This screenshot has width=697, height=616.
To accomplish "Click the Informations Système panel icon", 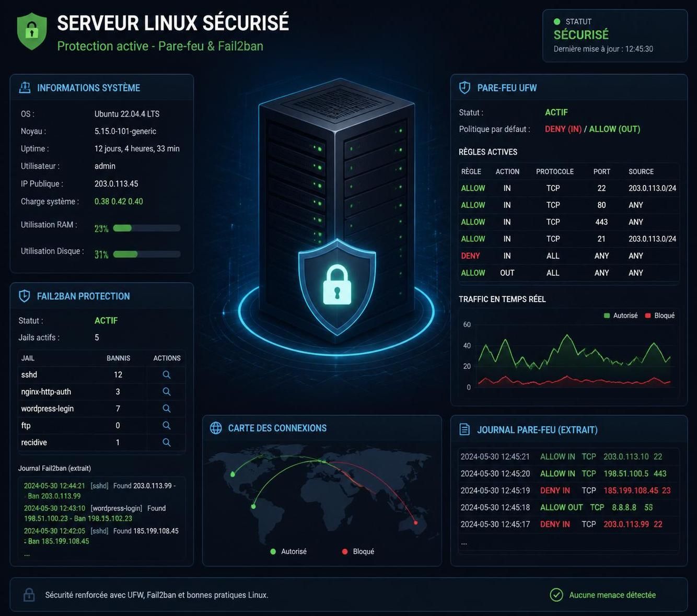I will pyautogui.click(x=25, y=87).
